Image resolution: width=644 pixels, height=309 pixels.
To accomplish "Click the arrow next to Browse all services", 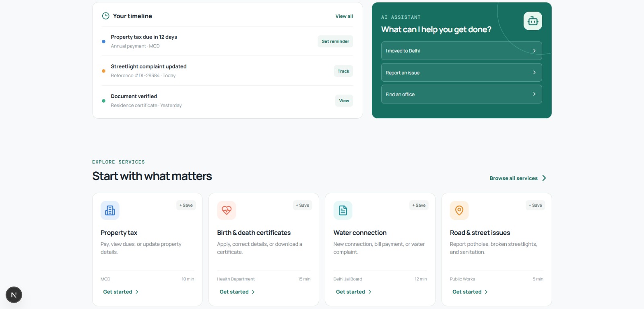I will [x=544, y=178].
